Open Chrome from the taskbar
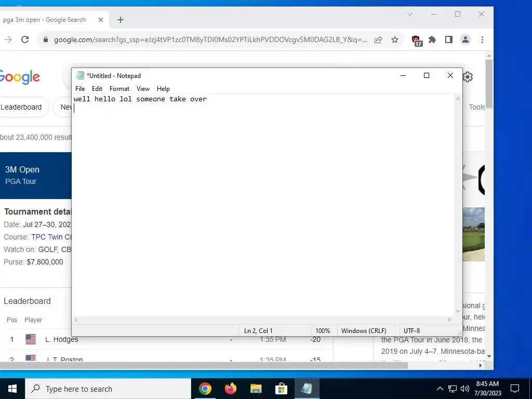The image size is (532, 399). [x=205, y=389]
